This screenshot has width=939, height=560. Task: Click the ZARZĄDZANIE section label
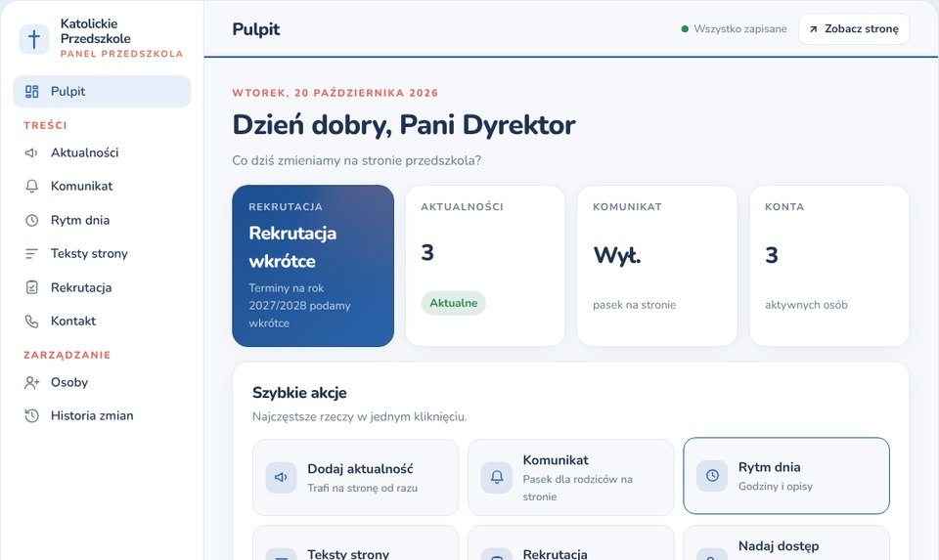[x=67, y=355]
